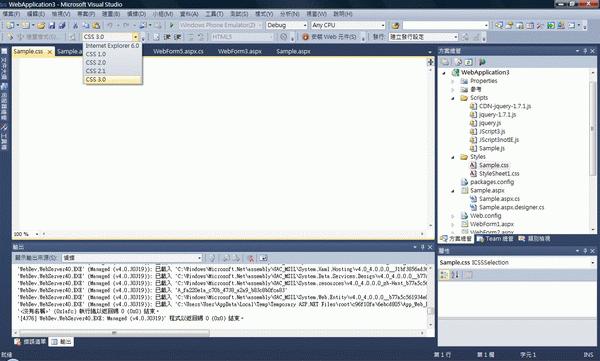Select StyleSheet1.css in Solution Explorer
600x361 pixels.
tap(499, 174)
